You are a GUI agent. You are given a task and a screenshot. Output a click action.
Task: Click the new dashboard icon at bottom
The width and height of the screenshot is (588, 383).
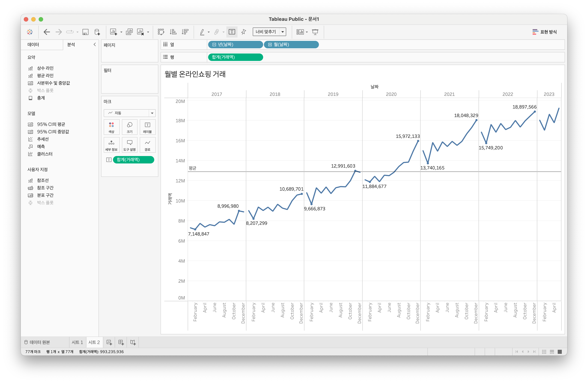pyautogui.click(x=121, y=342)
